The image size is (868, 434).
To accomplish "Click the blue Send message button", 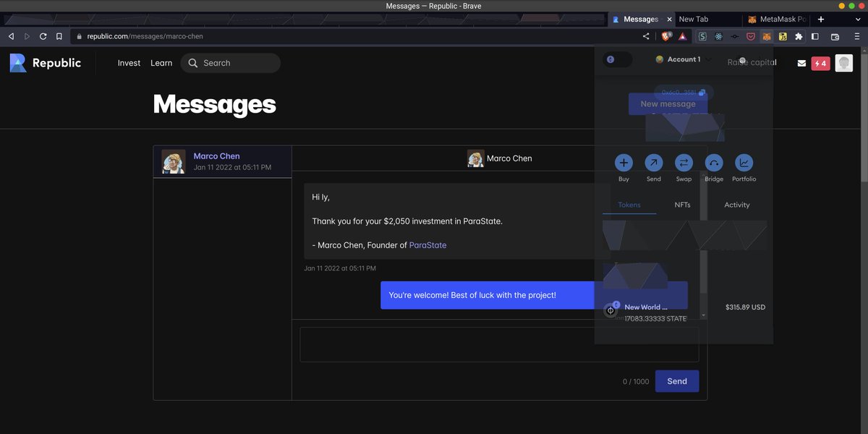I will click(677, 381).
